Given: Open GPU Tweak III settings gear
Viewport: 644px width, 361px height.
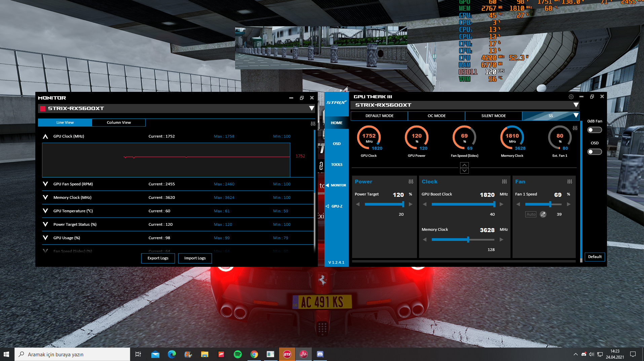Looking at the screenshot, I should 571,97.
